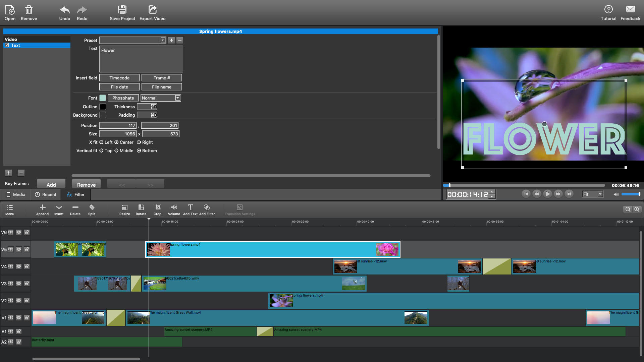Click the Crop tool in timeline toolbar

pos(157,209)
